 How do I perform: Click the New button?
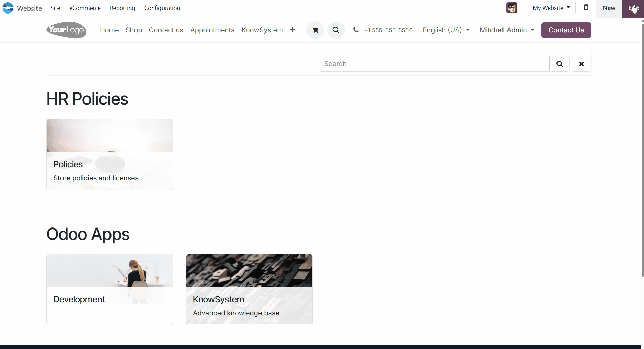609,8
